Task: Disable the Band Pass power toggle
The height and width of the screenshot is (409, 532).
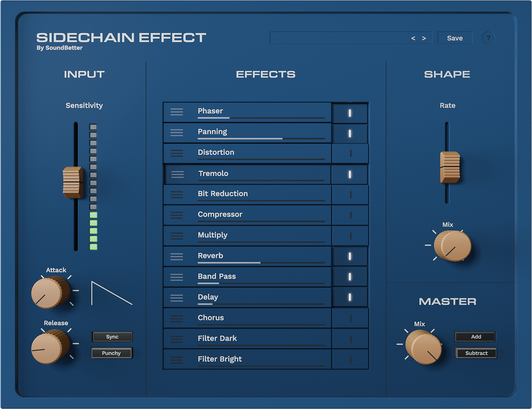Action: pyautogui.click(x=350, y=277)
